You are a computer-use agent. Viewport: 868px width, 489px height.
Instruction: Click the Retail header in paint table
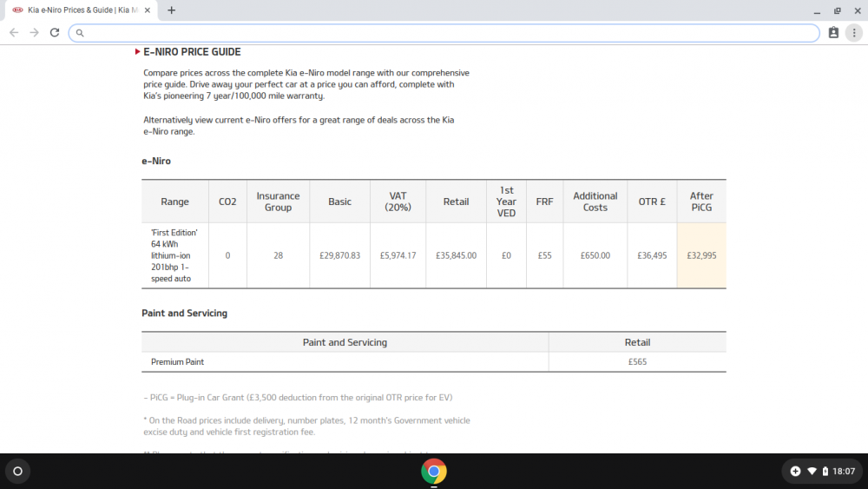coord(637,342)
